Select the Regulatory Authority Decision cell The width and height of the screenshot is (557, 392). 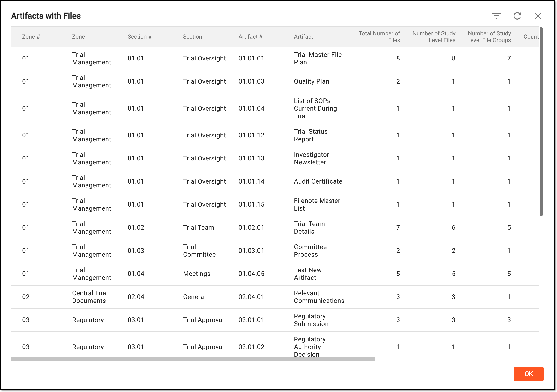click(310, 347)
